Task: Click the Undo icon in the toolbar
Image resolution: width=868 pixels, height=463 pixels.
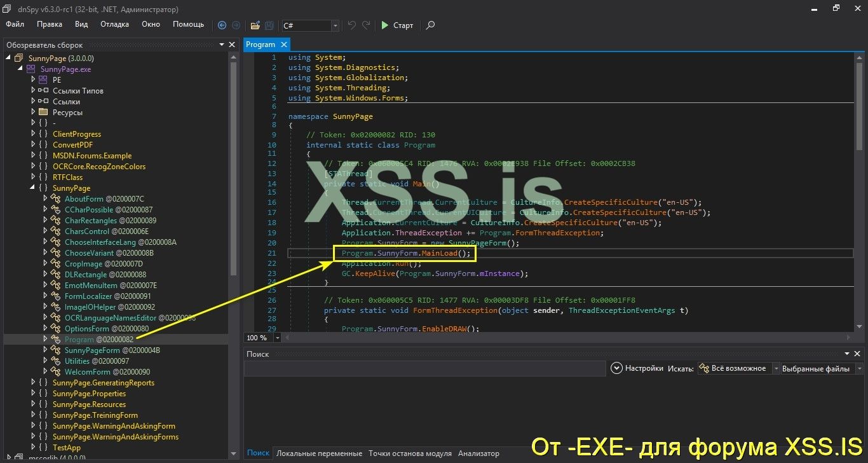Action: click(x=350, y=25)
